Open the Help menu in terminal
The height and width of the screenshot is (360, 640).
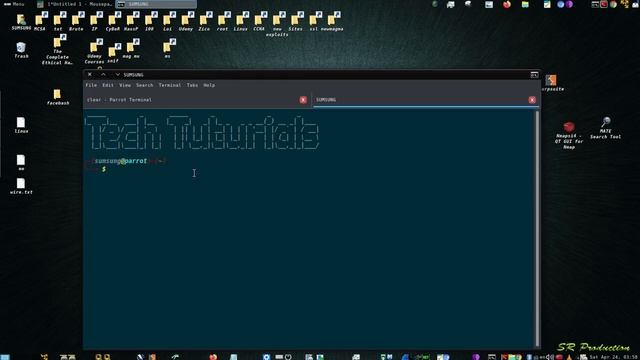tap(209, 85)
